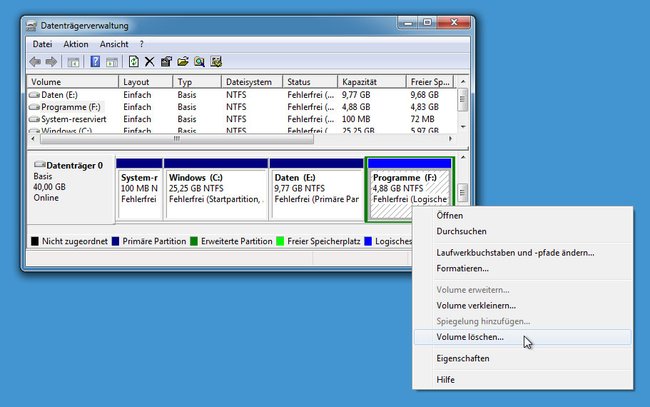Viewport: 650px width, 407px height.
Task: Click the drive icon beside System-reserviert
Action: pyautogui.click(x=34, y=119)
